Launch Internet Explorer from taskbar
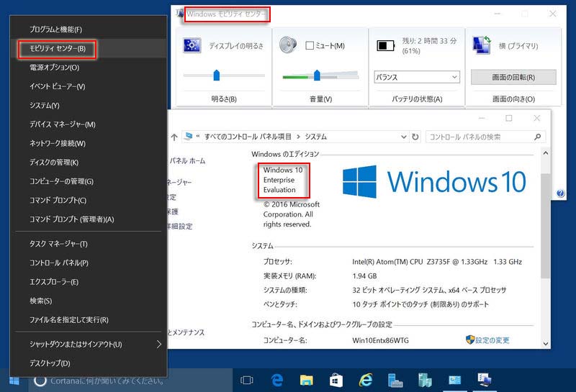This screenshot has height=392, width=576. point(366,380)
